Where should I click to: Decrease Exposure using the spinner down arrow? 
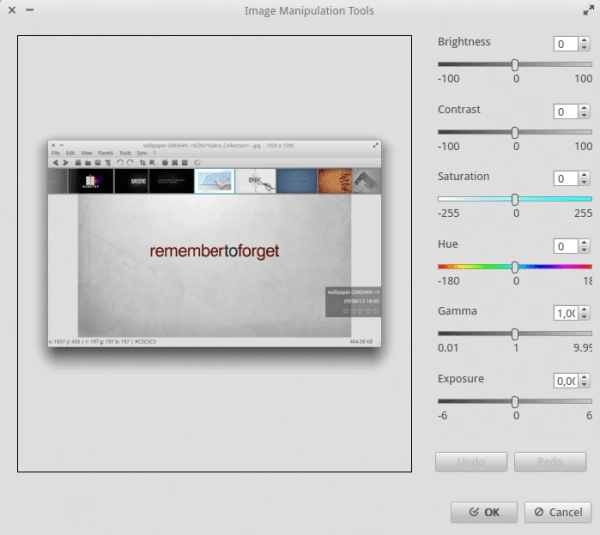(x=585, y=385)
